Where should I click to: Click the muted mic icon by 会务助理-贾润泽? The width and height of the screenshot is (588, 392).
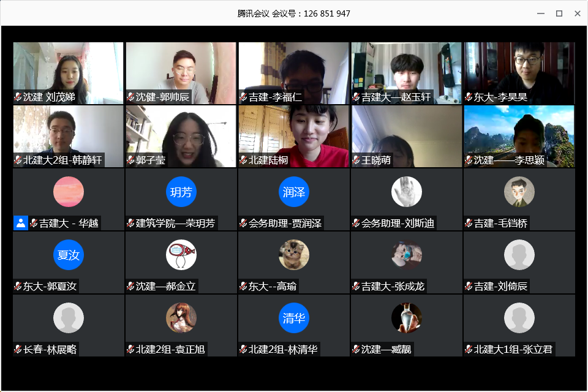(243, 223)
